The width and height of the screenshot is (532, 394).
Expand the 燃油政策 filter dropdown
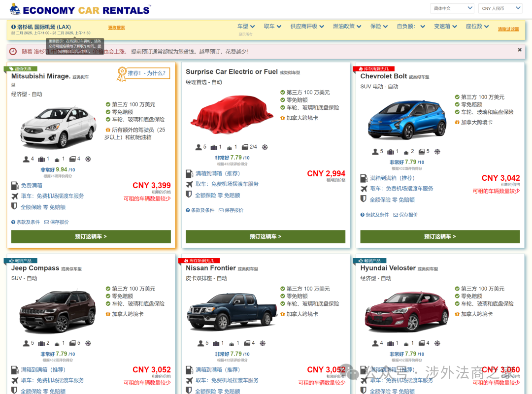pos(347,26)
